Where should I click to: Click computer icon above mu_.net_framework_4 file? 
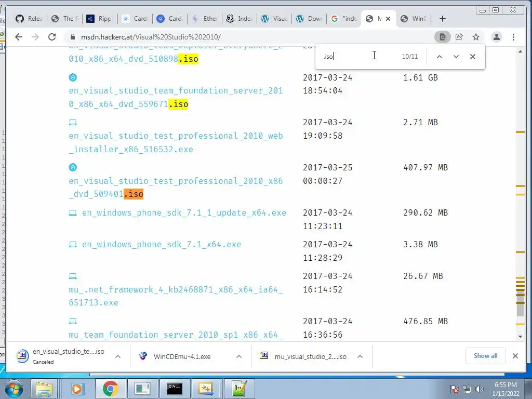[73, 276]
